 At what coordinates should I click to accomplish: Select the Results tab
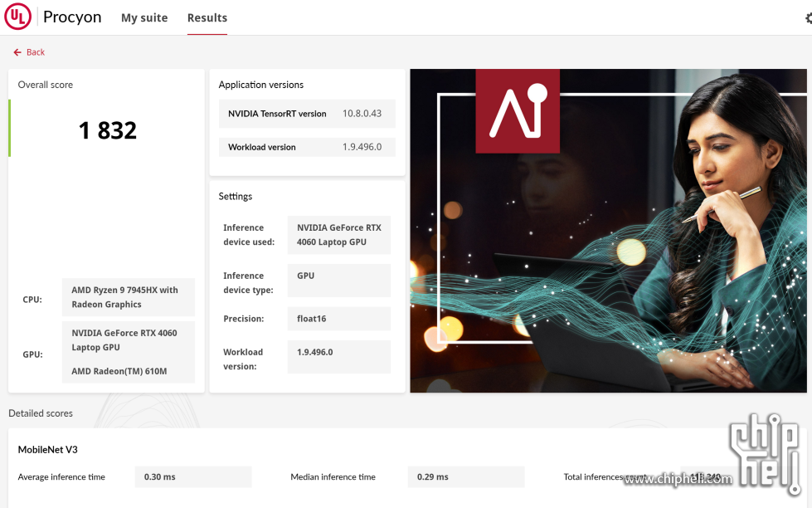(x=207, y=17)
